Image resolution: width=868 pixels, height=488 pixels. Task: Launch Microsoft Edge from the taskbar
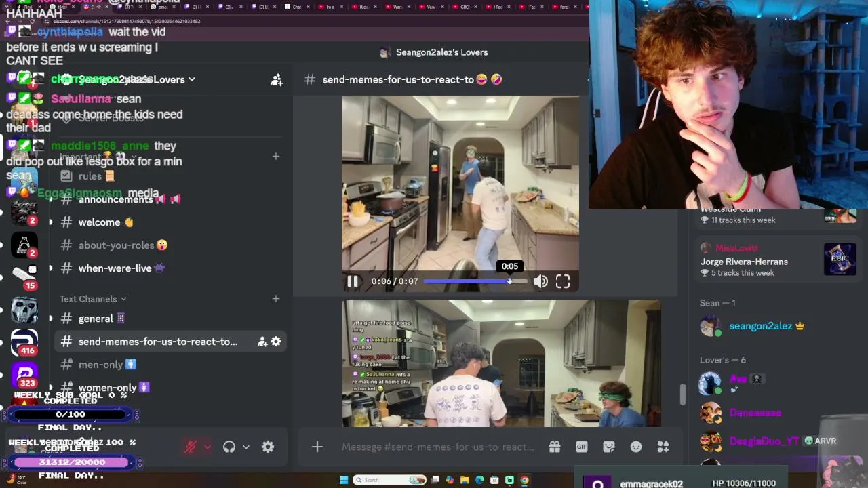479,480
